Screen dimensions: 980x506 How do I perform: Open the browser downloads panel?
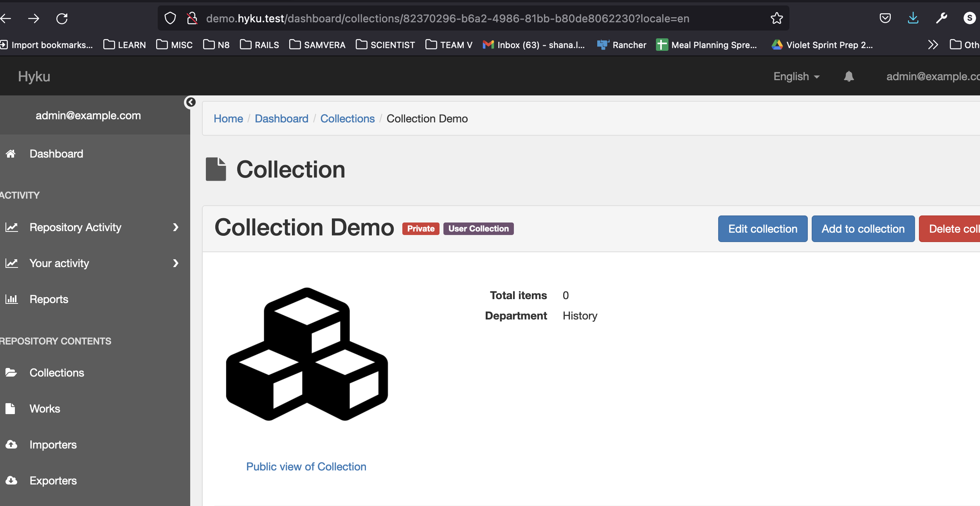pyautogui.click(x=913, y=18)
